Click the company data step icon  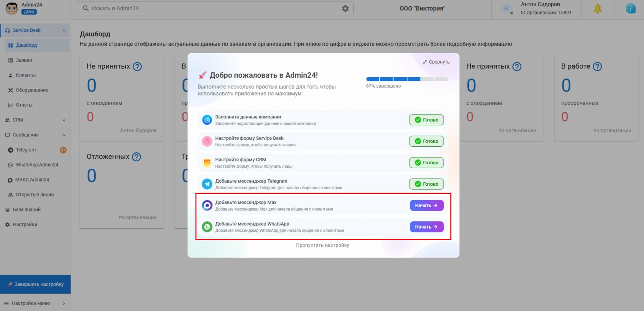[207, 120]
